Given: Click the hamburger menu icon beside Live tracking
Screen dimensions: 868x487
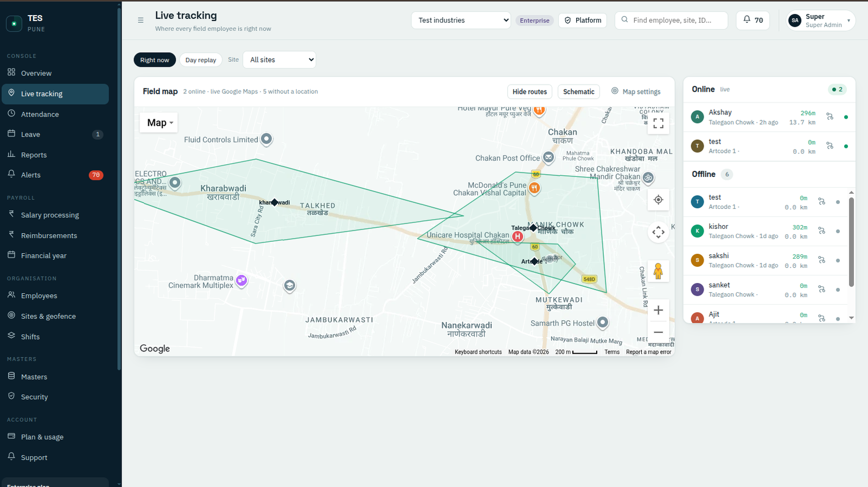Looking at the screenshot, I should coord(141,20).
